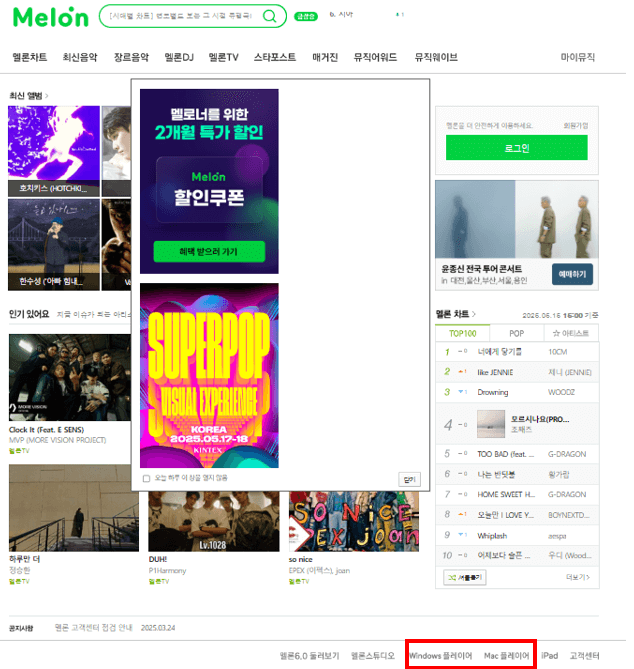Image resolution: width=634 pixels, height=669 pixels.
Task: Click artist name WOODZ
Action: tap(561, 392)
